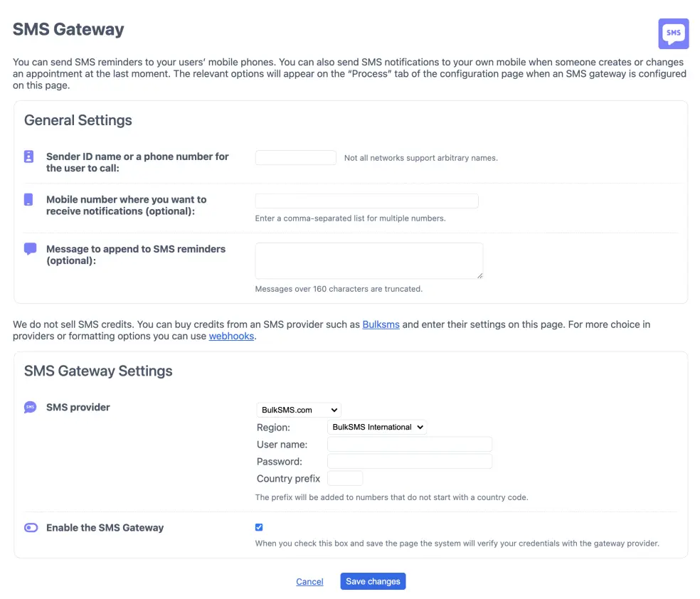Open the Bulksms provider link

pos(381,324)
